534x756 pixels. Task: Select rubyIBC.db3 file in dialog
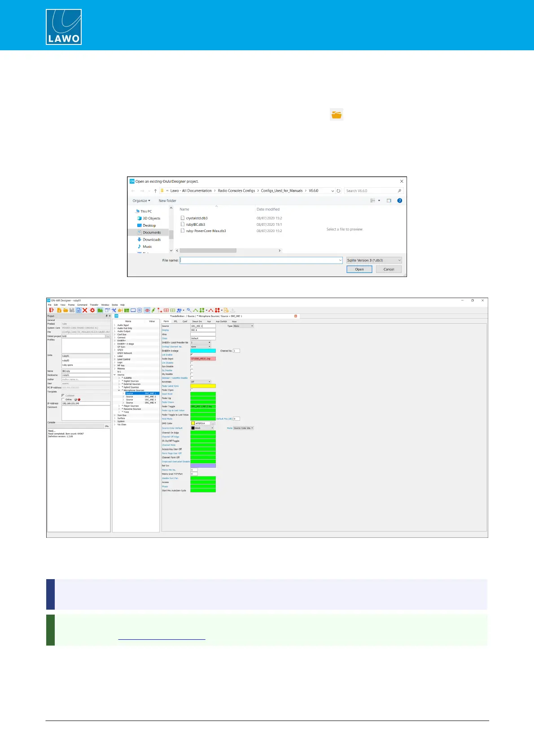click(x=196, y=224)
